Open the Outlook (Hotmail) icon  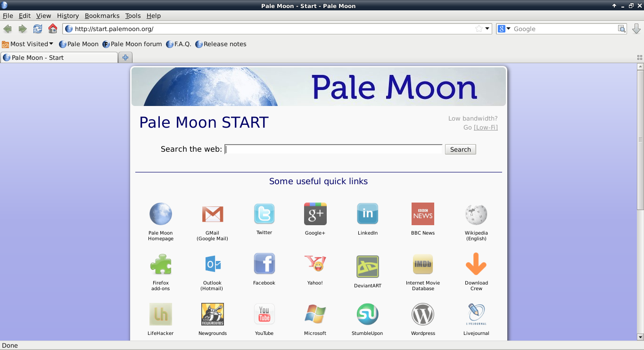pyautogui.click(x=213, y=264)
